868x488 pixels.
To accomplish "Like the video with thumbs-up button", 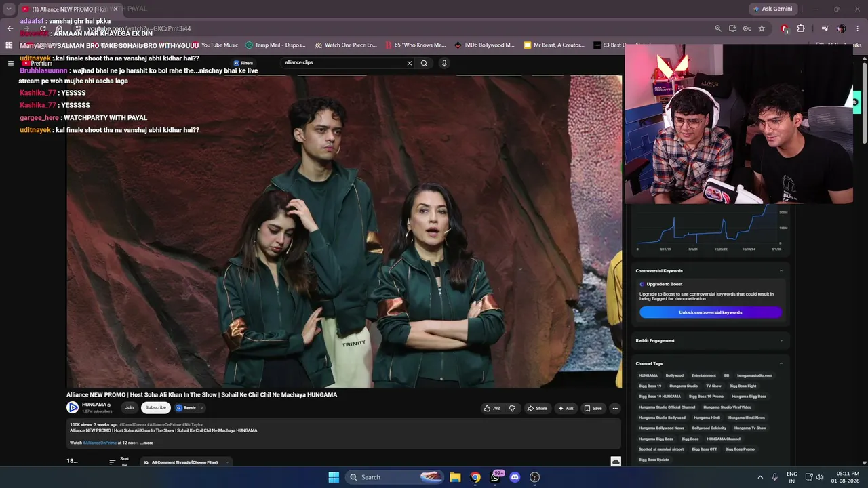I will pyautogui.click(x=492, y=408).
